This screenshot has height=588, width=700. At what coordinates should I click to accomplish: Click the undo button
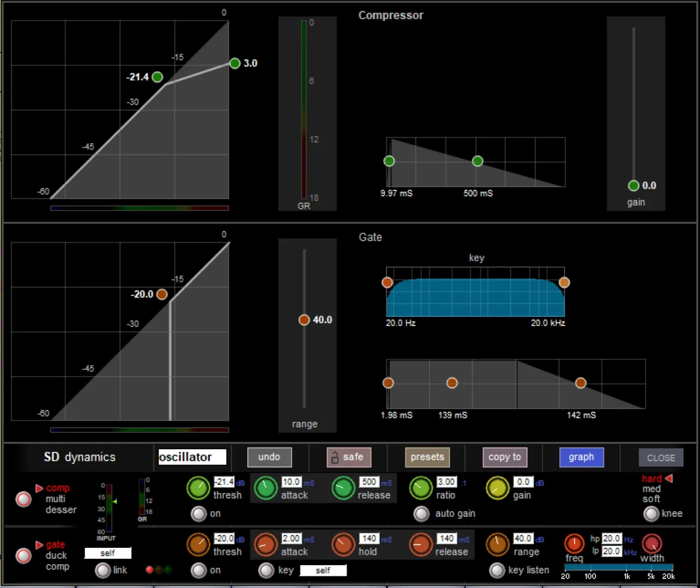[x=269, y=457]
